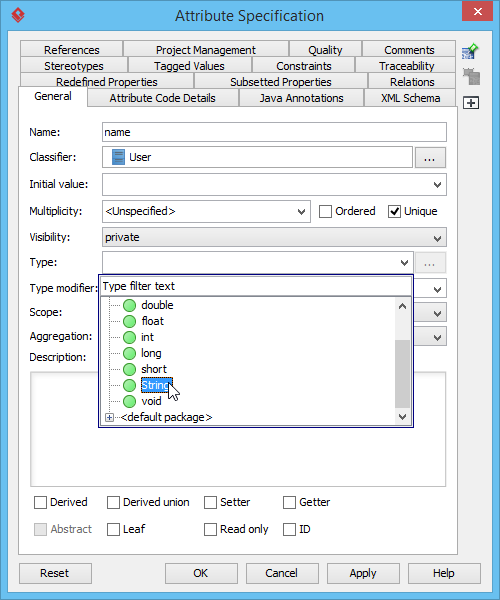
Task: Choose double from the type list
Action: click(x=157, y=305)
